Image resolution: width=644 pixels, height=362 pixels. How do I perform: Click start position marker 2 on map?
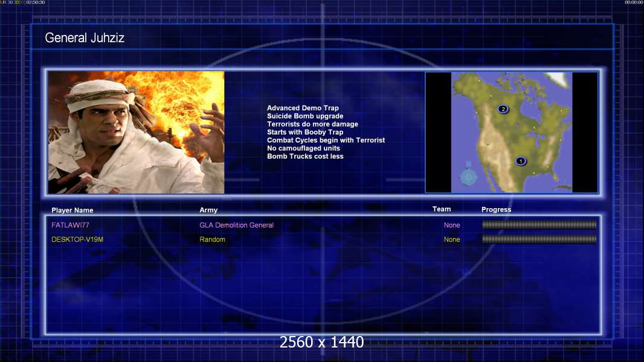click(503, 109)
